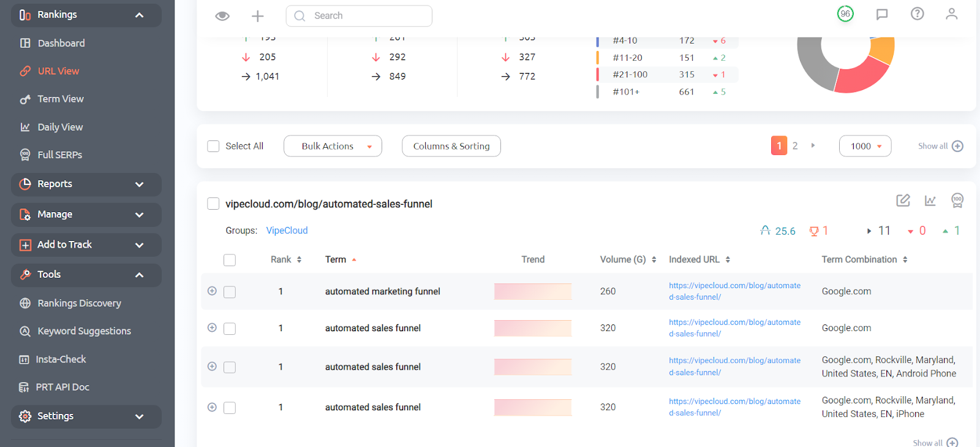
Task: Click the plus icon in top bar
Action: click(258, 16)
